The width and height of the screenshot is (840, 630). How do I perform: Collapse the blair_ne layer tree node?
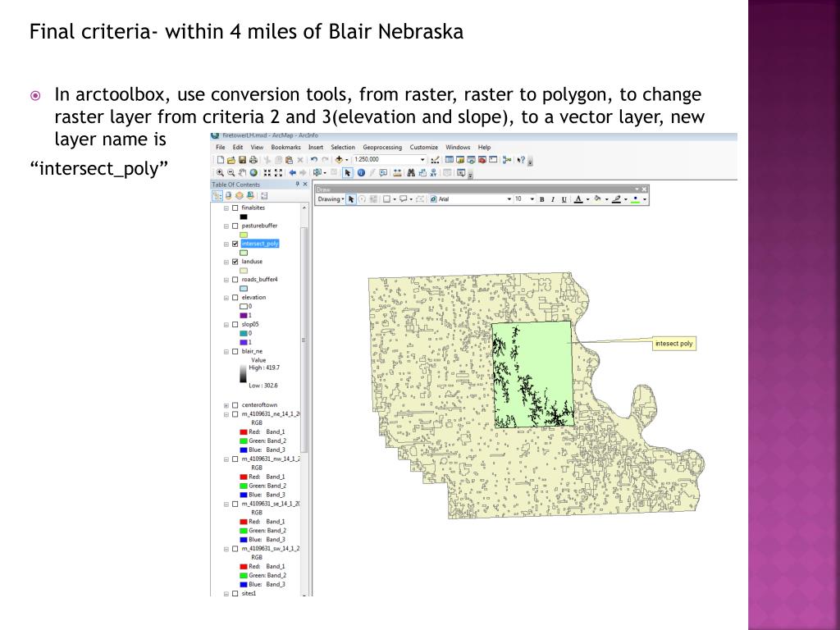(226, 352)
